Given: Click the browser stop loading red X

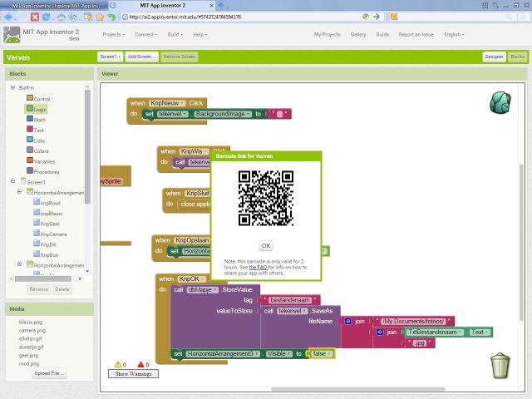Looking at the screenshot, I should (x=35, y=17).
